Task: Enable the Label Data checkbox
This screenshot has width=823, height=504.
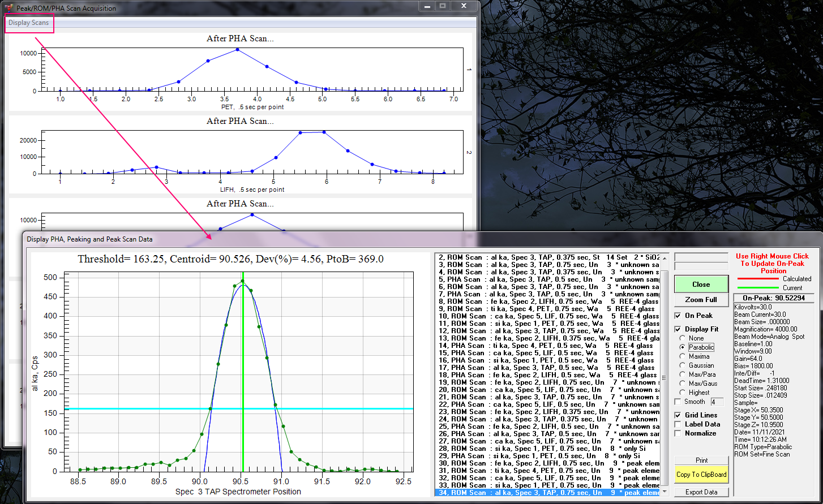Action: 678,424
